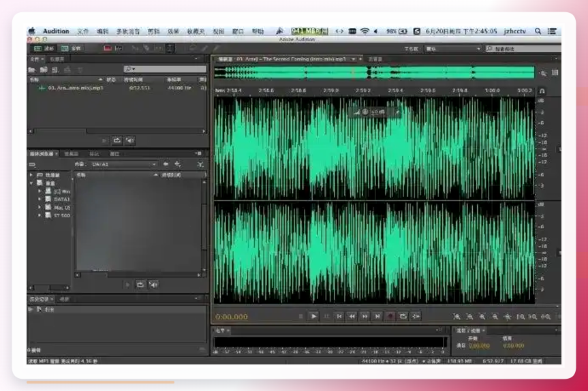Viewport: 588px width, 391px height.
Task: Move playhead to previous marker
Action: tap(339, 316)
